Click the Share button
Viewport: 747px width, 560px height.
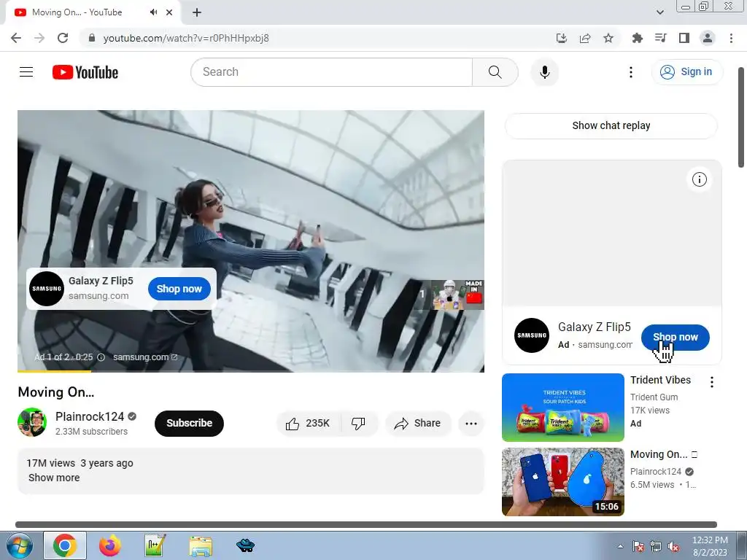click(x=418, y=424)
